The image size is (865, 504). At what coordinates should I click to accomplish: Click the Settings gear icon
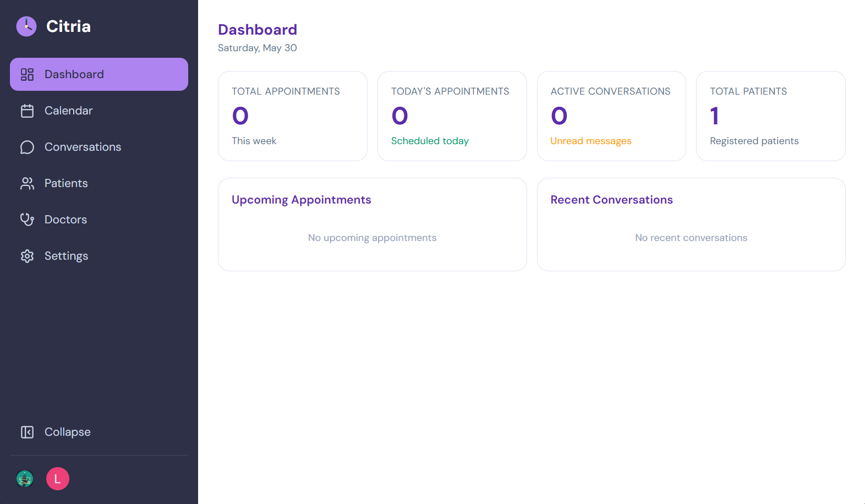tap(27, 256)
